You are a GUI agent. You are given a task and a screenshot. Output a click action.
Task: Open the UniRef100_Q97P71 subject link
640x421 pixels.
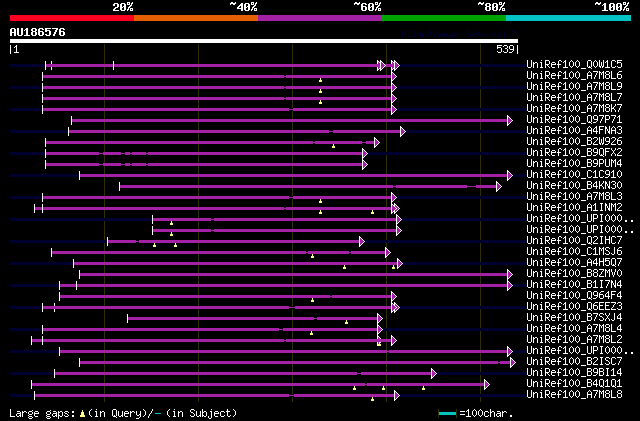coord(574,120)
